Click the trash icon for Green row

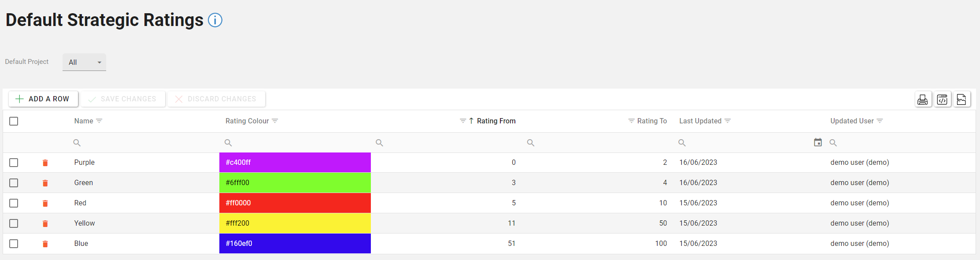(45, 183)
